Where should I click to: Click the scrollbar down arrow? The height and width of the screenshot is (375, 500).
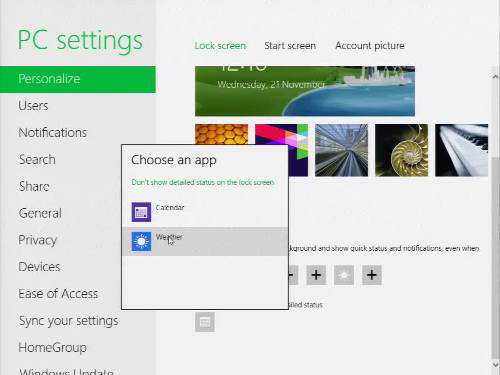point(496,364)
